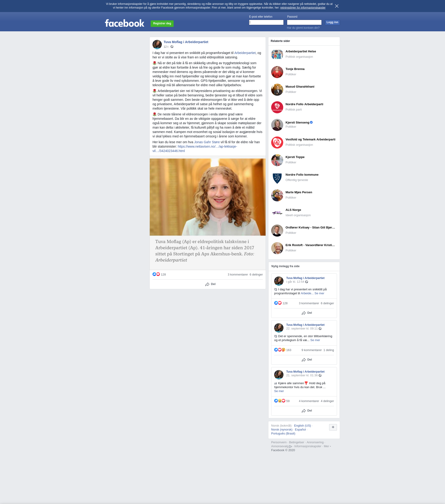Click reaction icons beside 163
This screenshot has width=445, height=504.
[280, 350]
